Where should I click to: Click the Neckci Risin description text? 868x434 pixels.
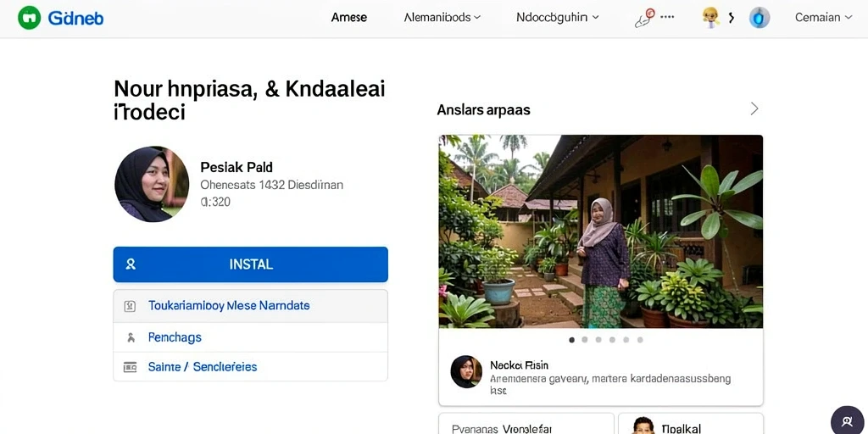pyautogui.click(x=610, y=384)
